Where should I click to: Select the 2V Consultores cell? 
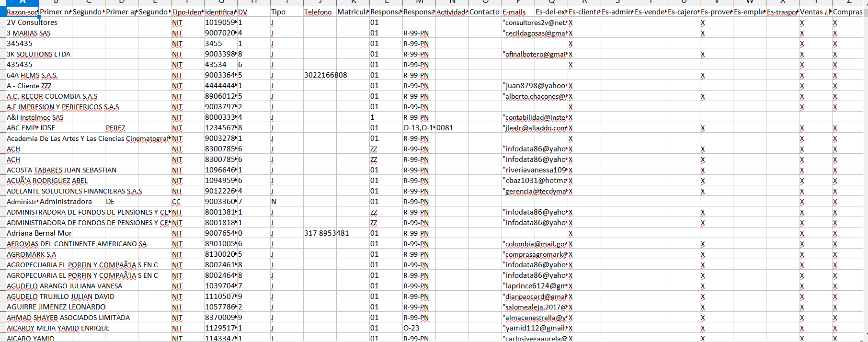click(23, 23)
